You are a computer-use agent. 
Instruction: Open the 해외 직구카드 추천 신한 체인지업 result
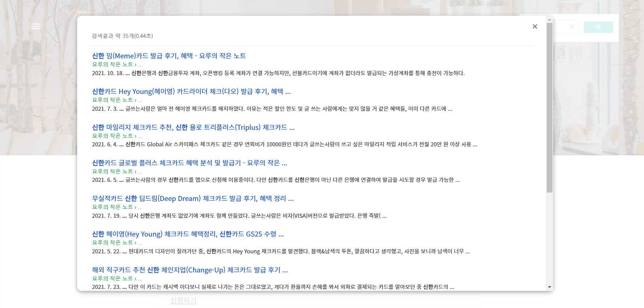[x=190, y=270]
